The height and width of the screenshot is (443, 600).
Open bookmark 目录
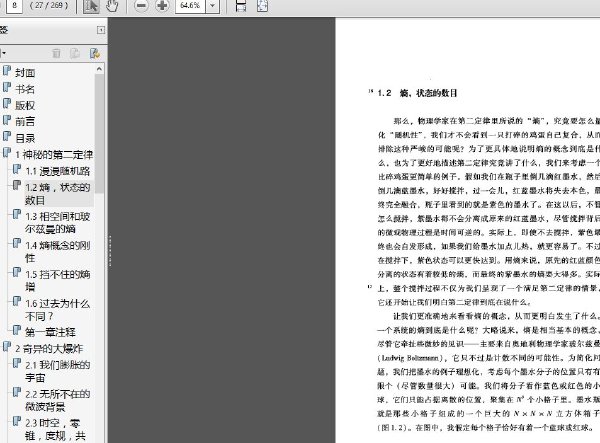point(25,138)
